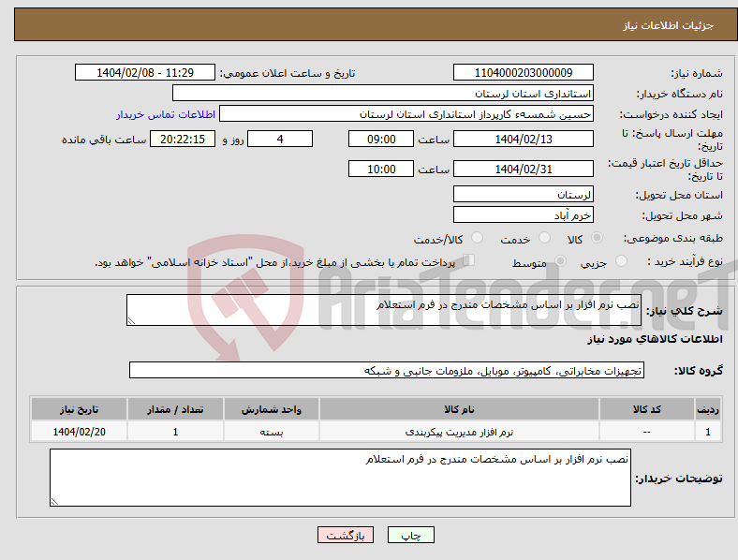Click the تاریخ نیاز column header
This screenshot has height=560, width=738.
(79, 409)
